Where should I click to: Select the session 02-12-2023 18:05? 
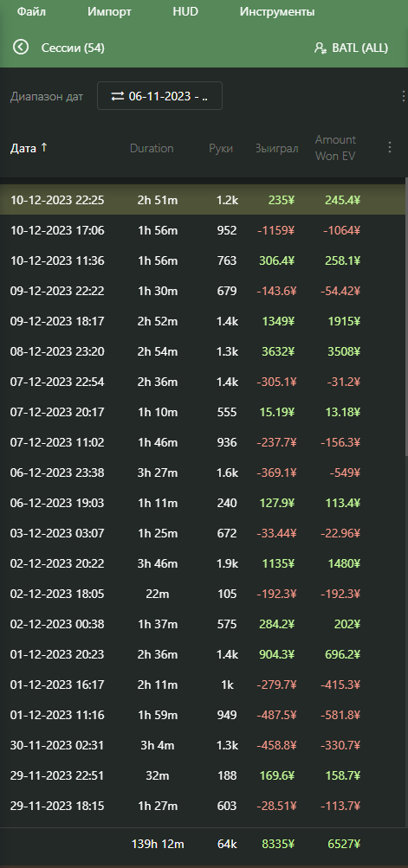tap(203, 594)
